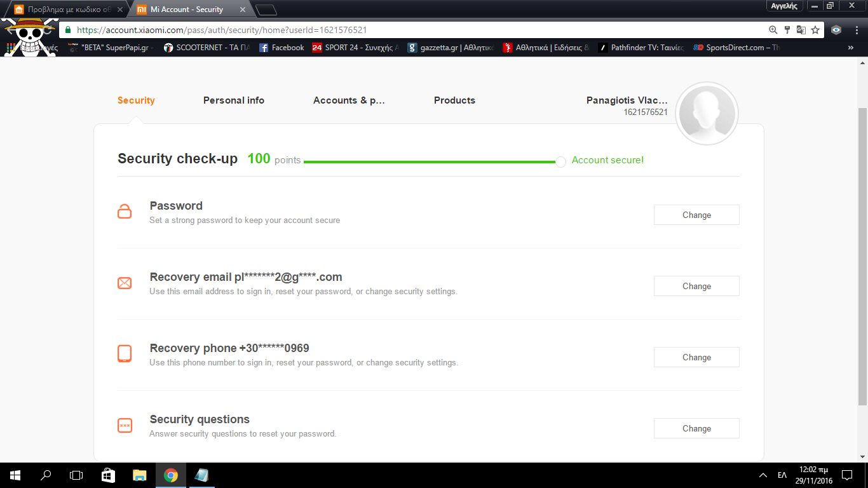Open the Windows Action Center notifications
Viewport: 868px width, 488px height.
[846, 475]
